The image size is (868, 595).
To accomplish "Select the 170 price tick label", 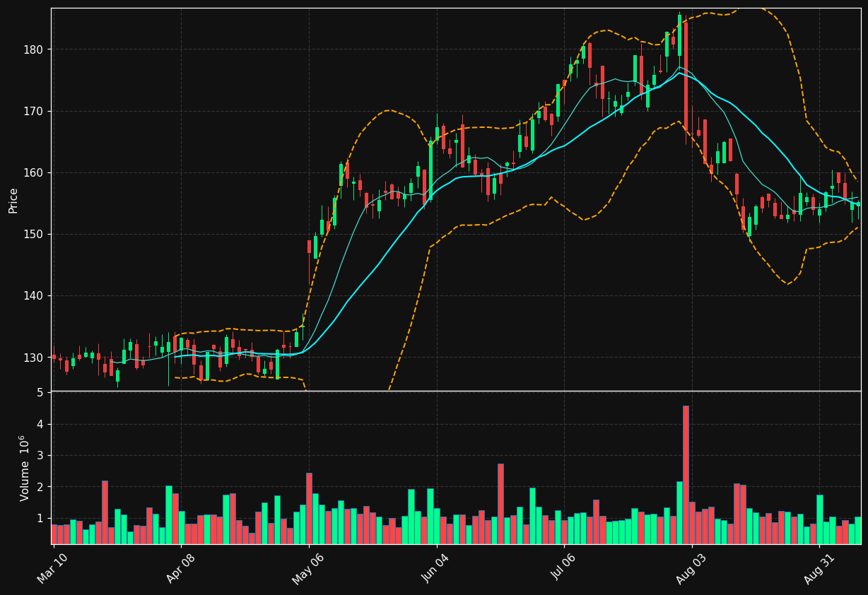I will [x=34, y=111].
